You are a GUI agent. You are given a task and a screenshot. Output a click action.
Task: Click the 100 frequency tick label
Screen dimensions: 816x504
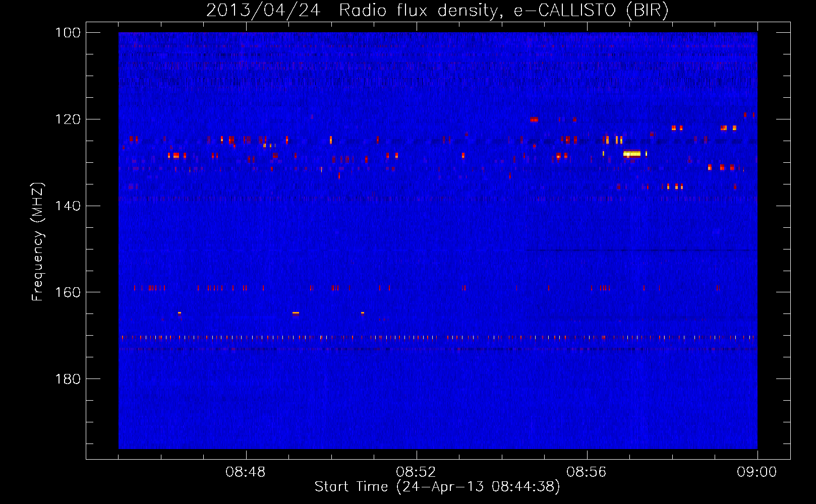(x=68, y=33)
